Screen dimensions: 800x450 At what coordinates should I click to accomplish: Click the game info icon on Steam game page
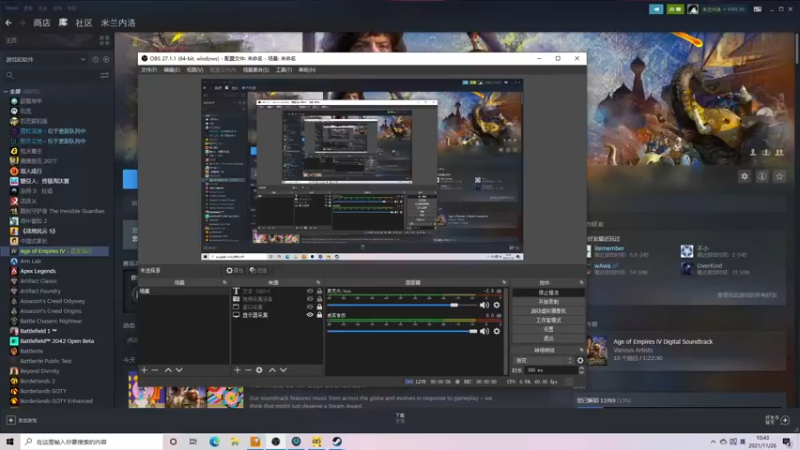pos(762,177)
